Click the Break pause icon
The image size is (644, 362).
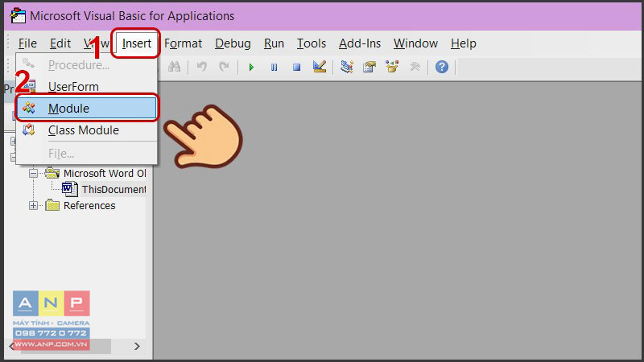click(274, 67)
